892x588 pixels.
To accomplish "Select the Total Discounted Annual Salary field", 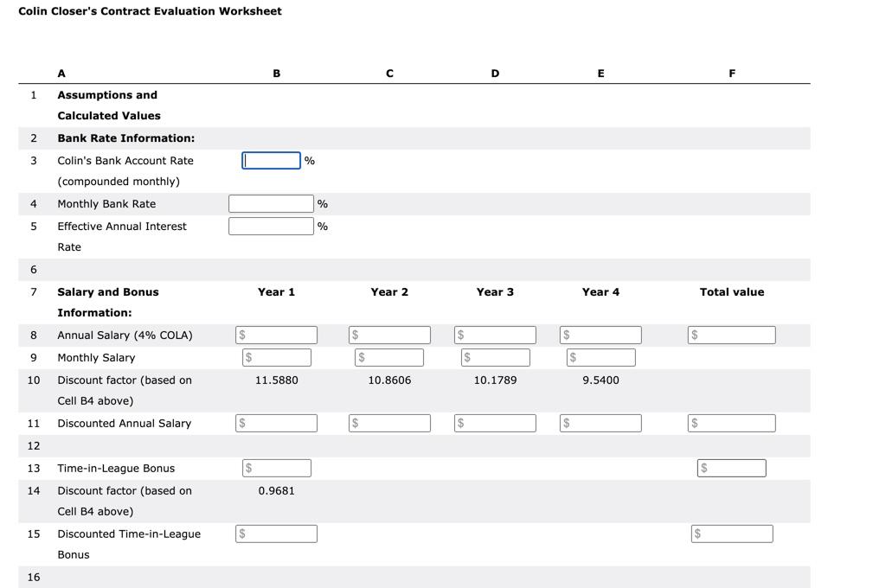I will tap(731, 423).
